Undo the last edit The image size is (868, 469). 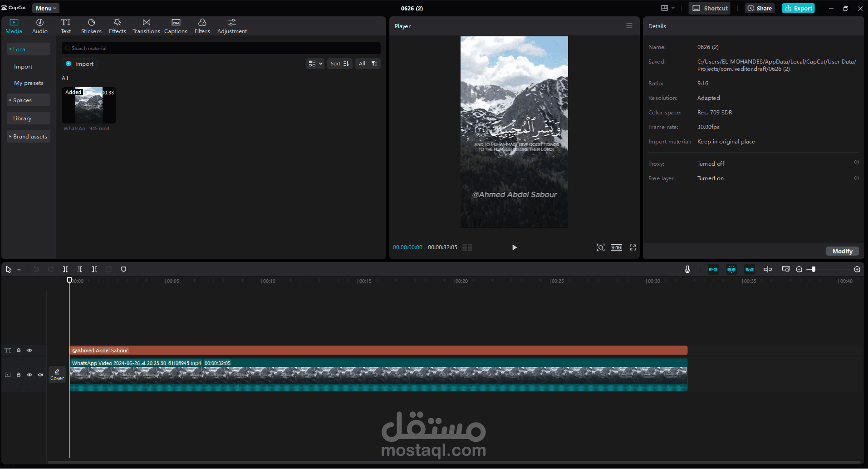36,269
